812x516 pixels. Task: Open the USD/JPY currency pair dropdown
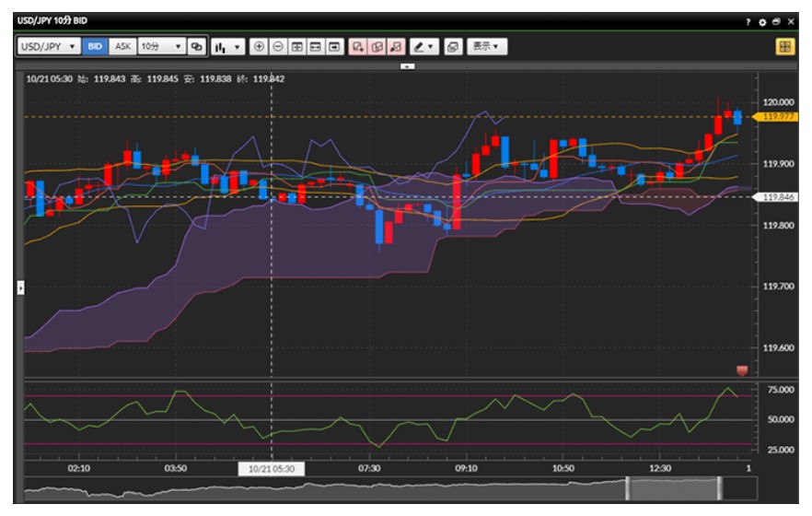(x=49, y=46)
